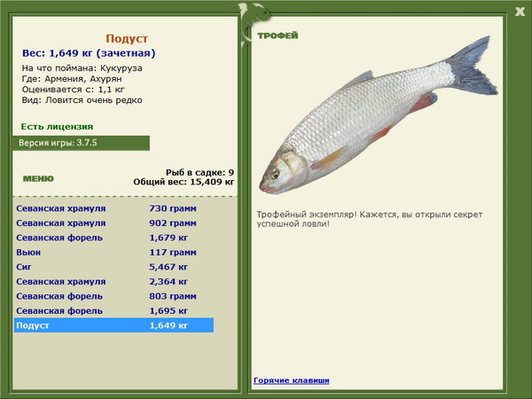Select the 2,364 кг Севанская храмуля row

114,281
